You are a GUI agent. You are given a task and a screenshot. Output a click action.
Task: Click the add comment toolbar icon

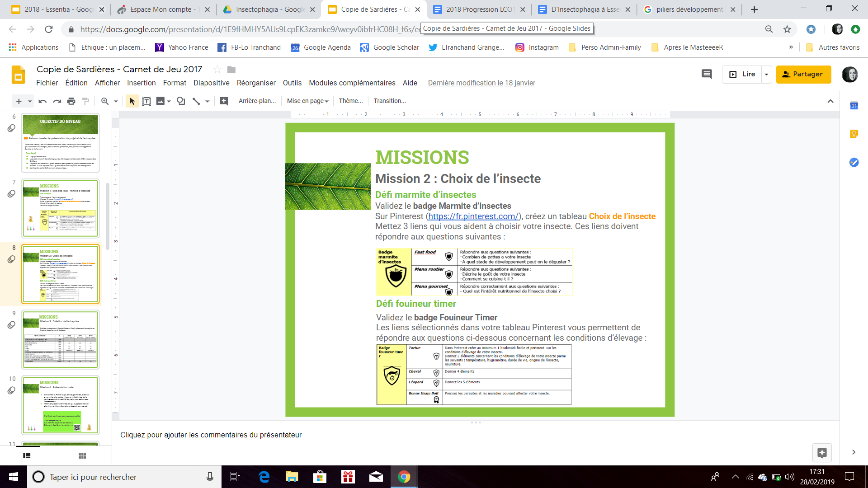point(224,101)
